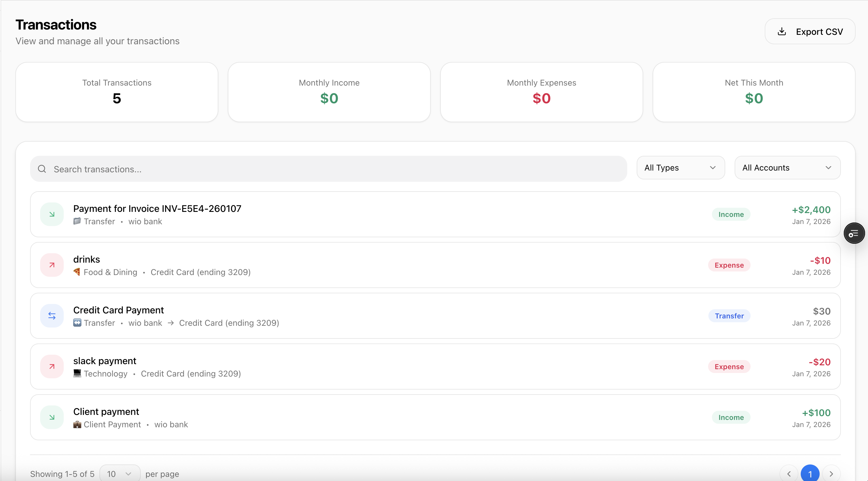
Task: Click the search magnifier icon
Action: point(42,168)
